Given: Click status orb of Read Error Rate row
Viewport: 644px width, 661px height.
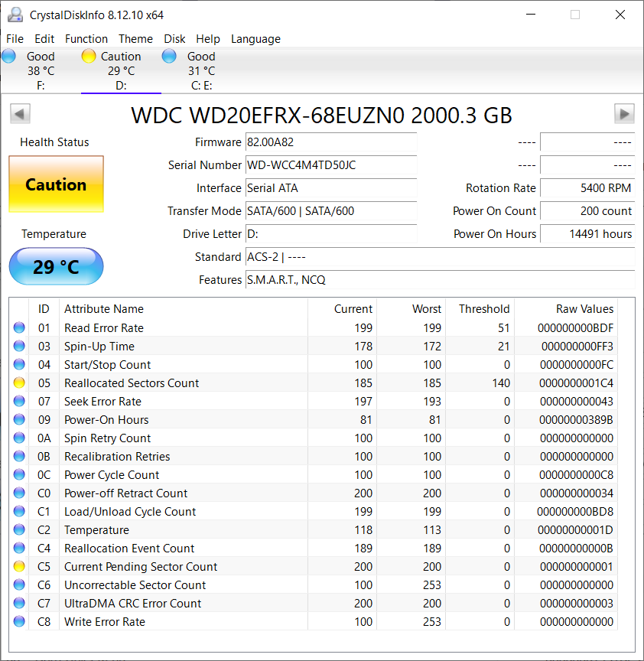Looking at the screenshot, I should pos(19,327).
